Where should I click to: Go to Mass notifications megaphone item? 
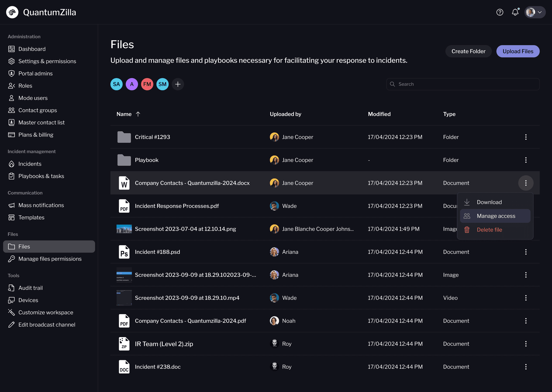point(41,205)
